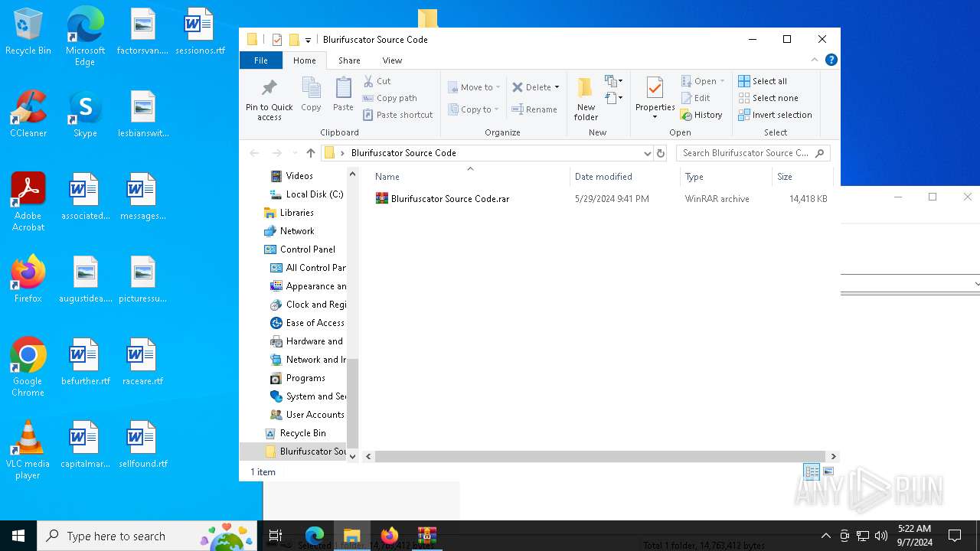Image resolution: width=980 pixels, height=551 pixels.
Task: Click Paste shortcut in ribbon
Action: (x=397, y=115)
